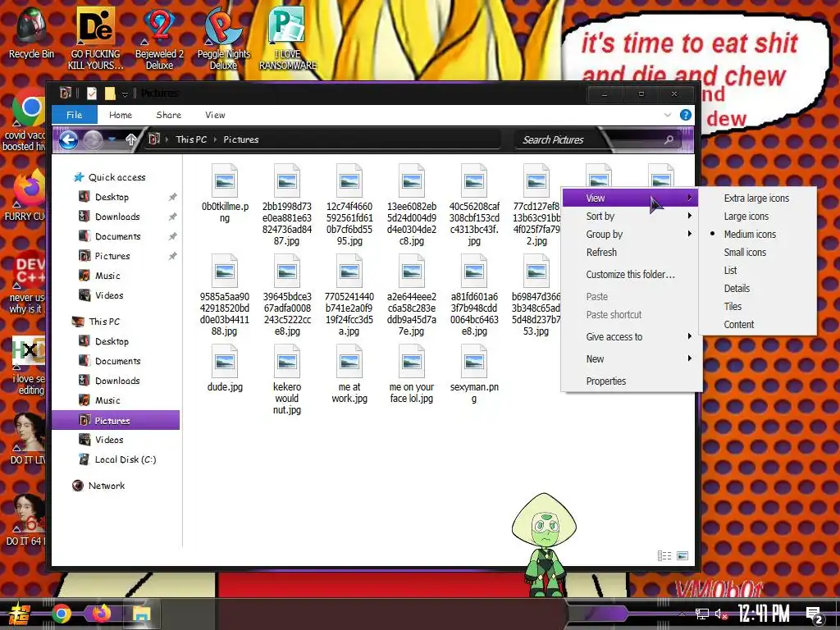
Task: Expand the ribbon with the chevron
Action: [667, 115]
